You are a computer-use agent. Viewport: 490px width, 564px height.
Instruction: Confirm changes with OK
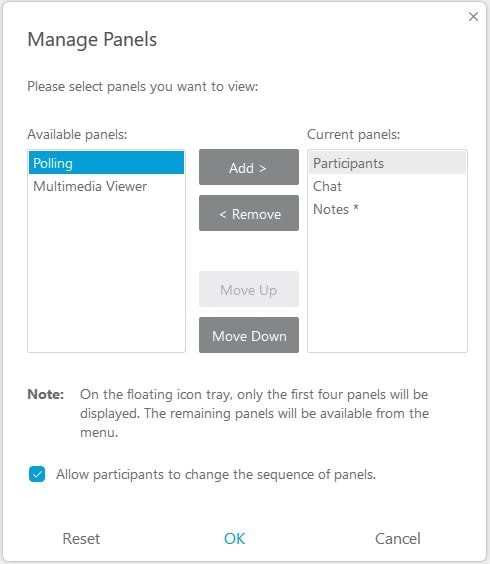click(235, 538)
